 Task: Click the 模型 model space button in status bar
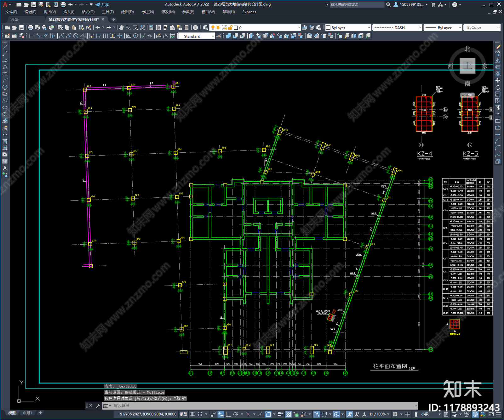(183, 414)
